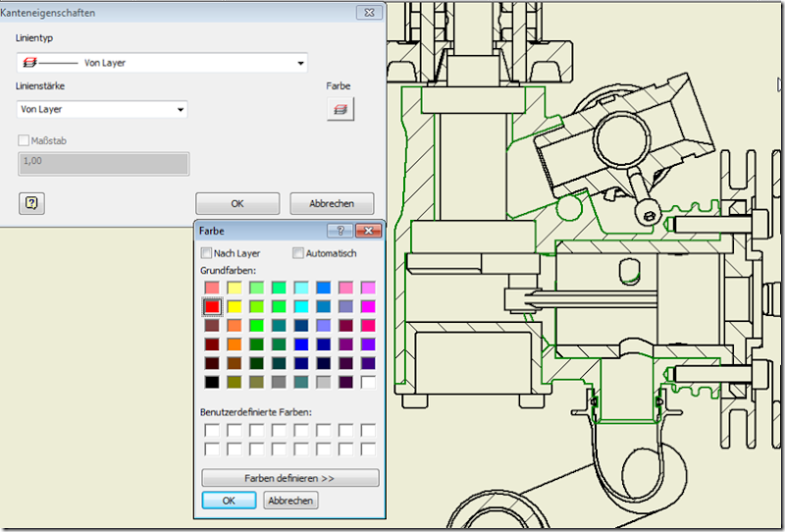Choose the medium gray color swatch
The width and height of the screenshot is (785, 532).
click(279, 382)
